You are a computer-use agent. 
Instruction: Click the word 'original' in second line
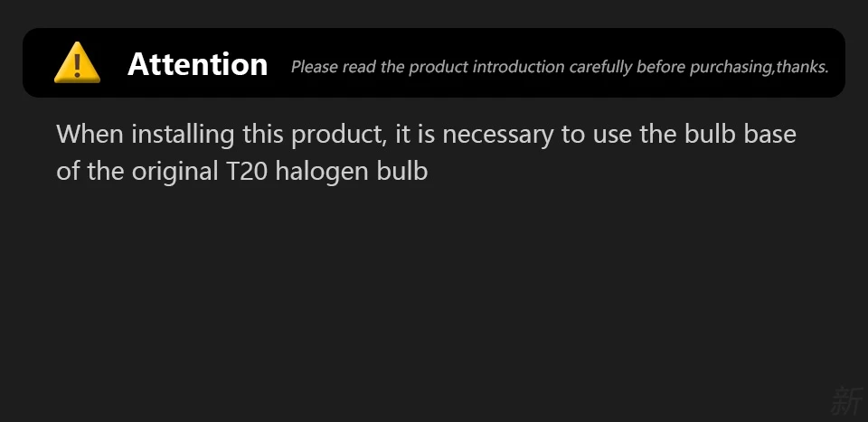[175, 172]
